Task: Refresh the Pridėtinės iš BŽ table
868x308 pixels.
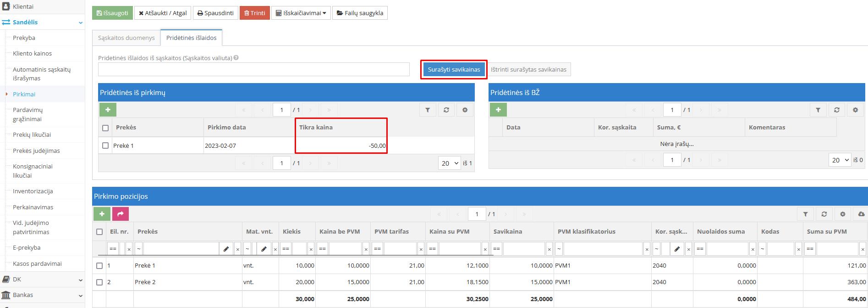Action: point(836,110)
